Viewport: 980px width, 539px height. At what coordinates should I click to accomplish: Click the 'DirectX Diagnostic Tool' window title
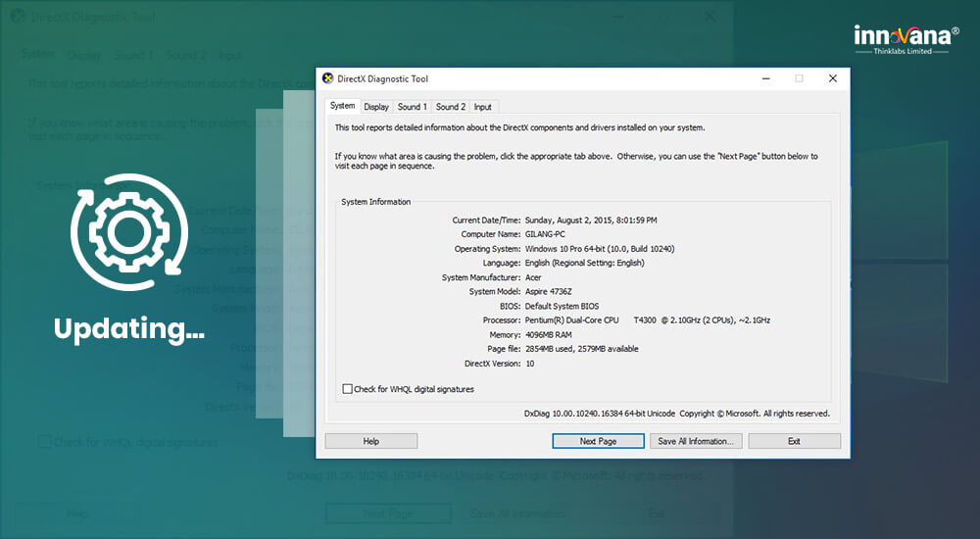[x=382, y=78]
